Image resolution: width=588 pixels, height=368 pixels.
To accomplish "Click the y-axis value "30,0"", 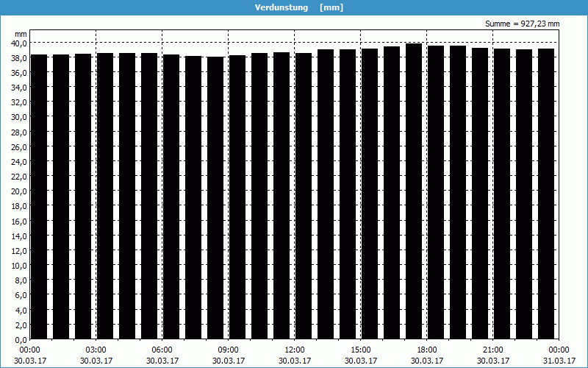I will (x=19, y=117).
